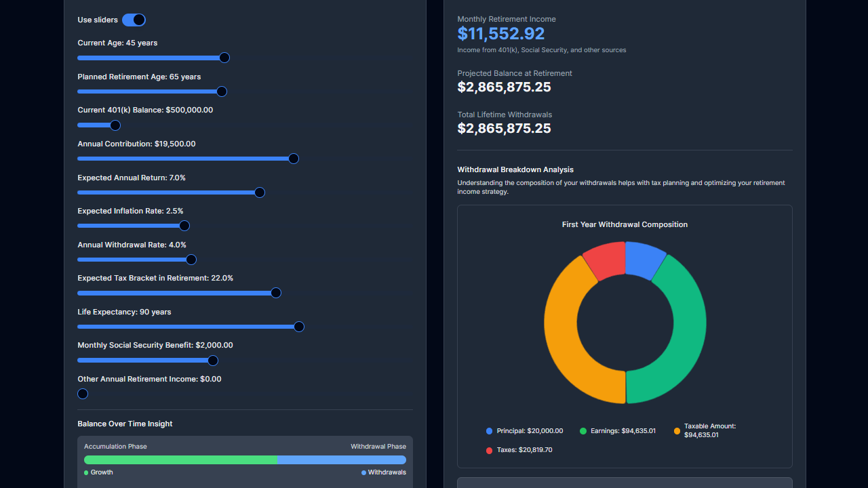Click the Annual Withdrawal Rate slider handle
Screen dimensions: 868x488
tap(191, 260)
